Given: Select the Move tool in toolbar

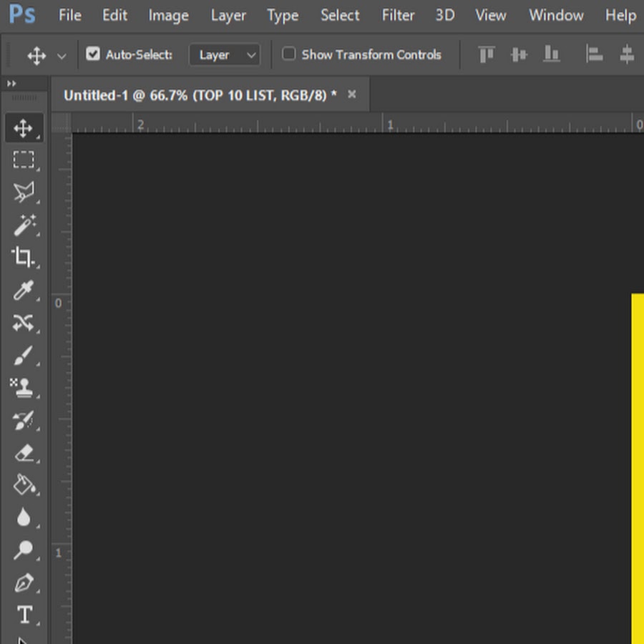Looking at the screenshot, I should 24,128.
